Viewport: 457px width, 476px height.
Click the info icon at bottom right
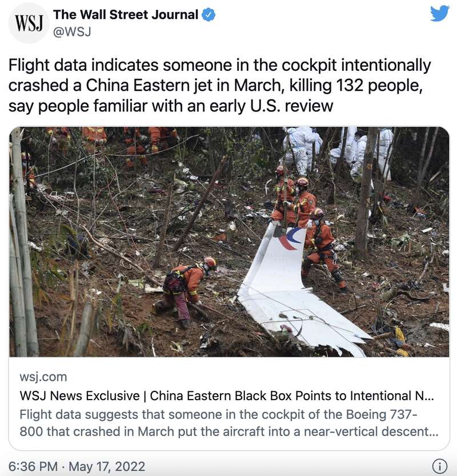(x=439, y=466)
